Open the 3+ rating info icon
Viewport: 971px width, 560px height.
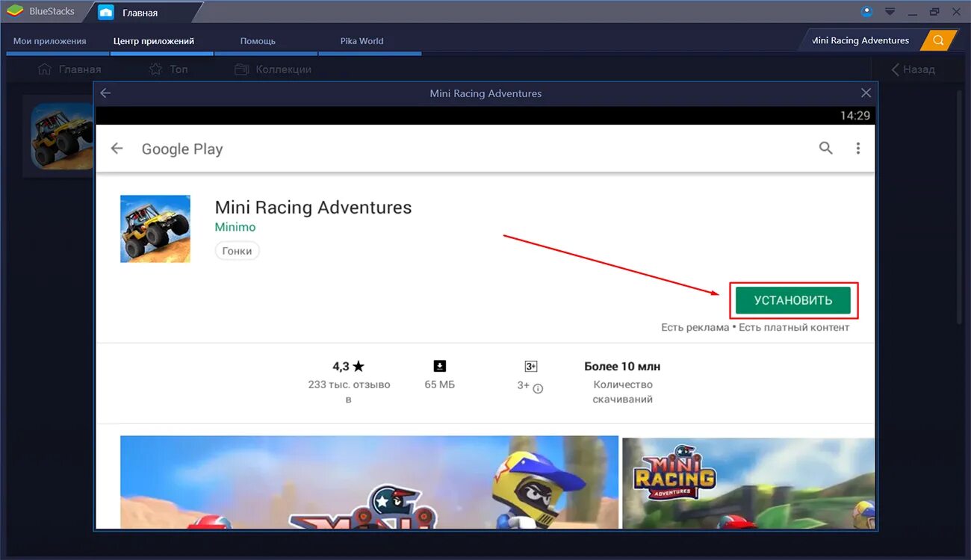(x=538, y=388)
